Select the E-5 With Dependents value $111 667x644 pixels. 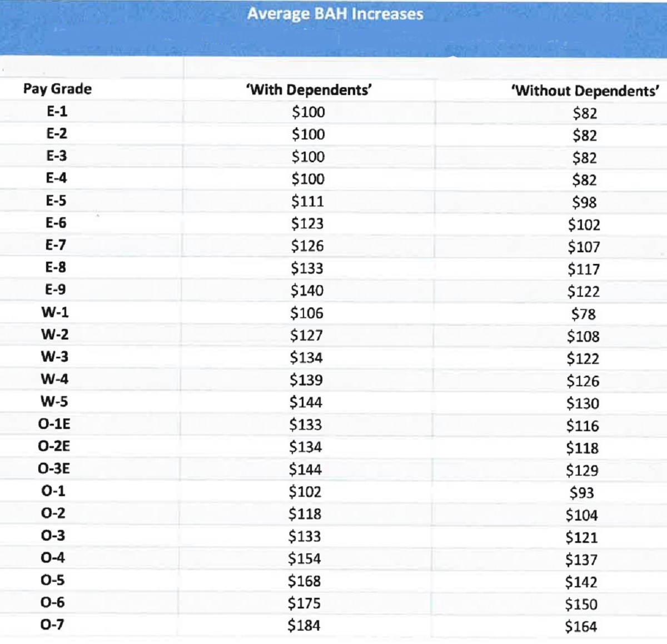[307, 201]
